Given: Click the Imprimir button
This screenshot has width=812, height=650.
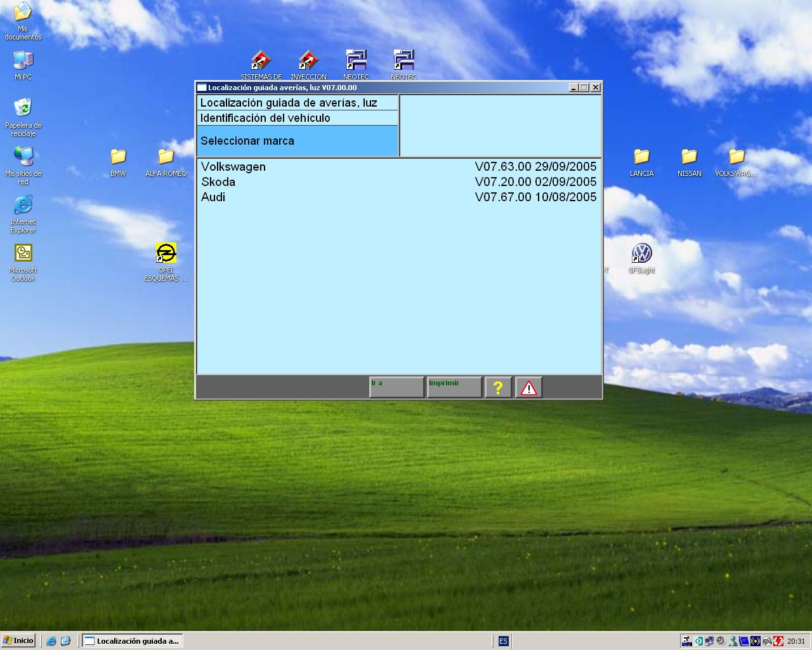Looking at the screenshot, I should point(454,387).
